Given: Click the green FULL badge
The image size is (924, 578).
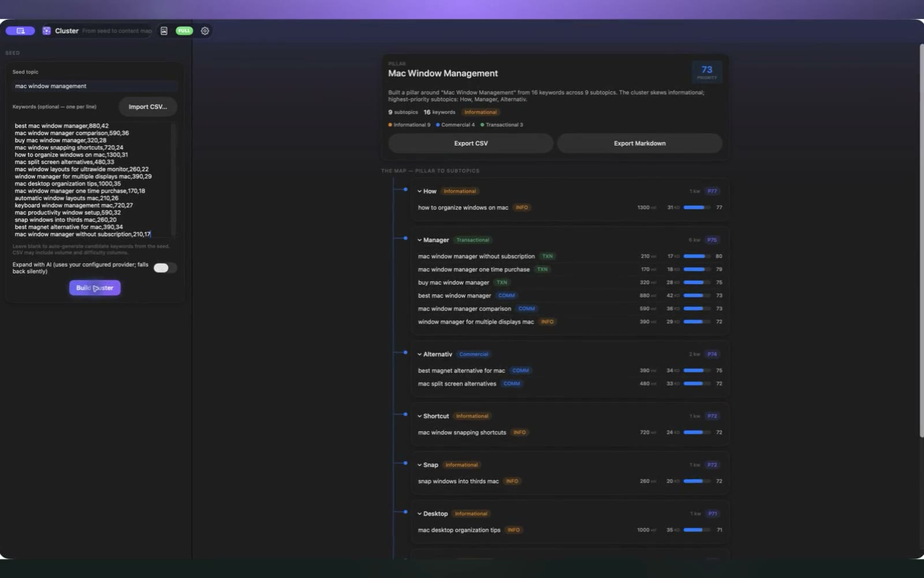Looking at the screenshot, I should tap(184, 31).
